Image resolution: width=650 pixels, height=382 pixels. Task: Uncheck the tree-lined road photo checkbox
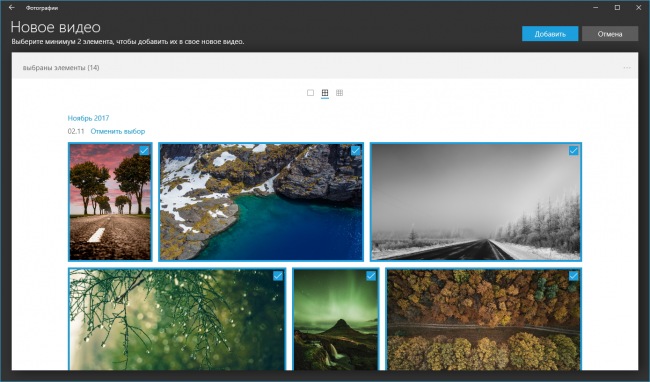click(144, 151)
